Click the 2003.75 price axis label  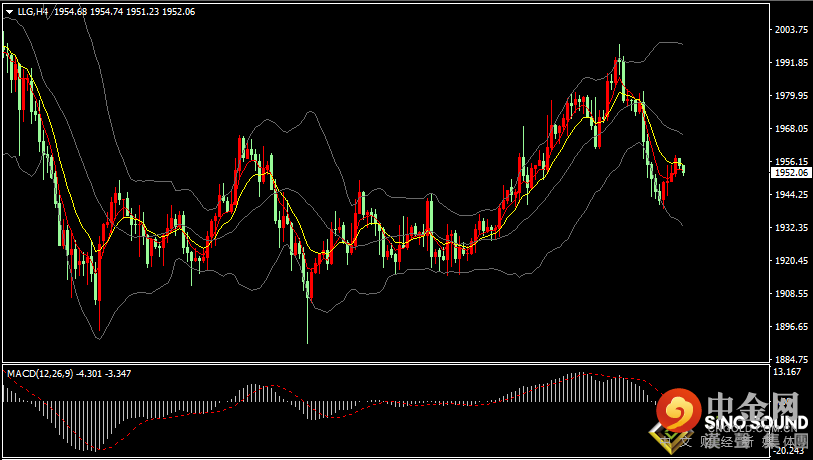791,30
